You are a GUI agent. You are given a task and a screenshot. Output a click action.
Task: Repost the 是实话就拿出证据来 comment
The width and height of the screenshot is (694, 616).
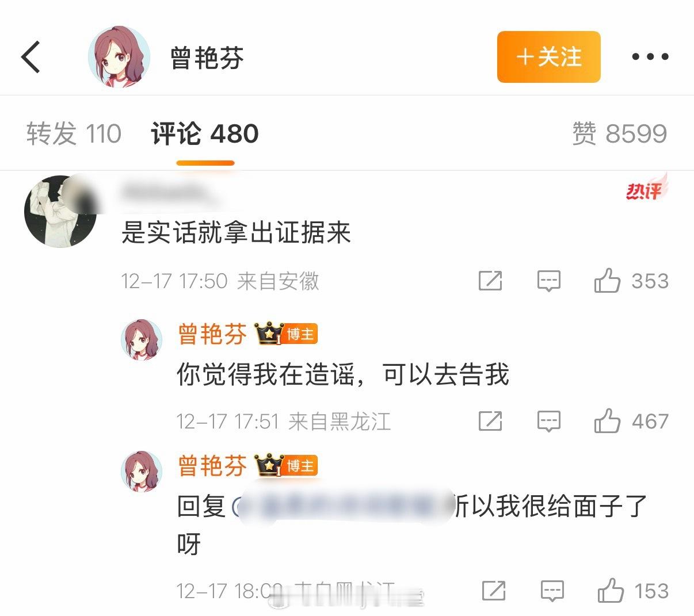490,281
